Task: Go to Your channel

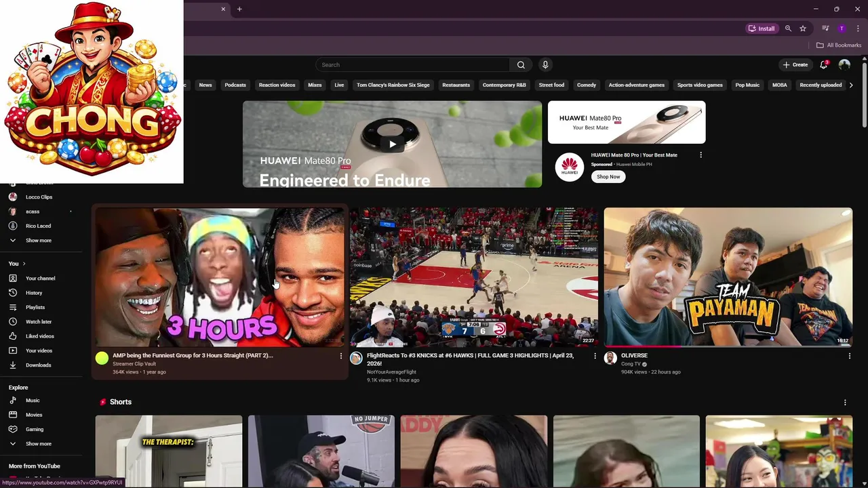Action: click(x=41, y=279)
